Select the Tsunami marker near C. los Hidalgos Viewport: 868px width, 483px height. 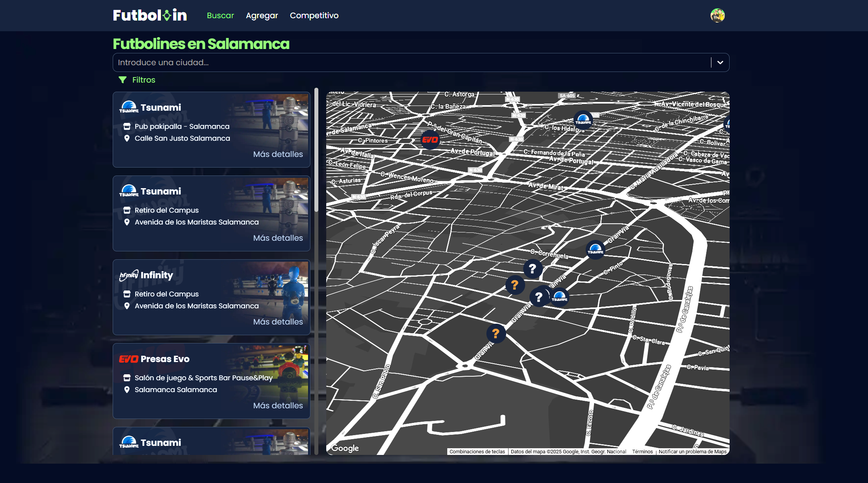(x=583, y=120)
